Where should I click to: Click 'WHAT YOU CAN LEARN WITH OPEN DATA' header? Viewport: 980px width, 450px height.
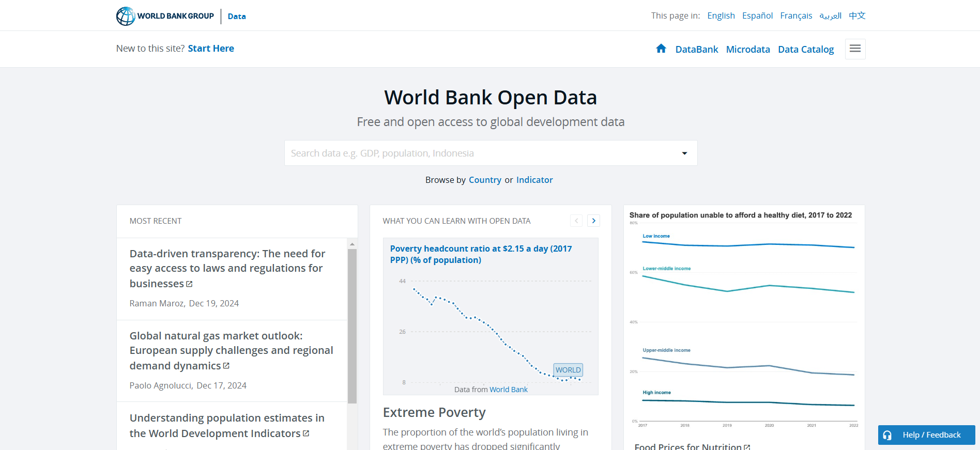pos(456,221)
